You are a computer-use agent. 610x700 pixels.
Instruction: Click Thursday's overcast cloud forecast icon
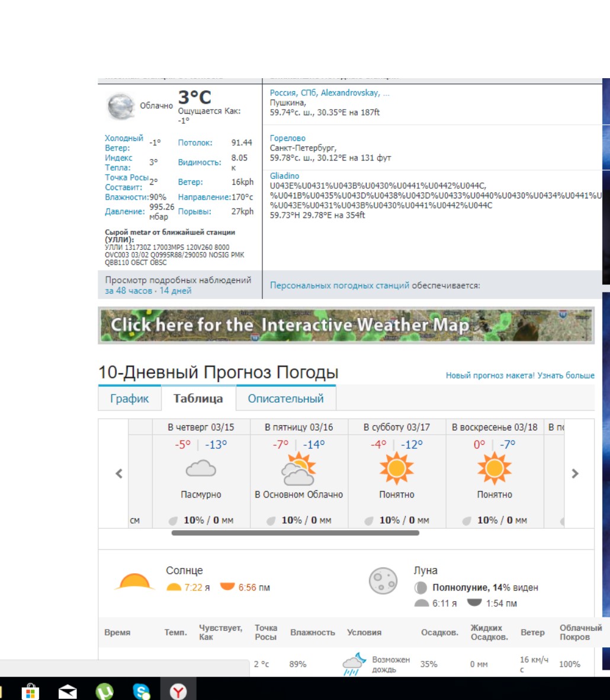[201, 469]
